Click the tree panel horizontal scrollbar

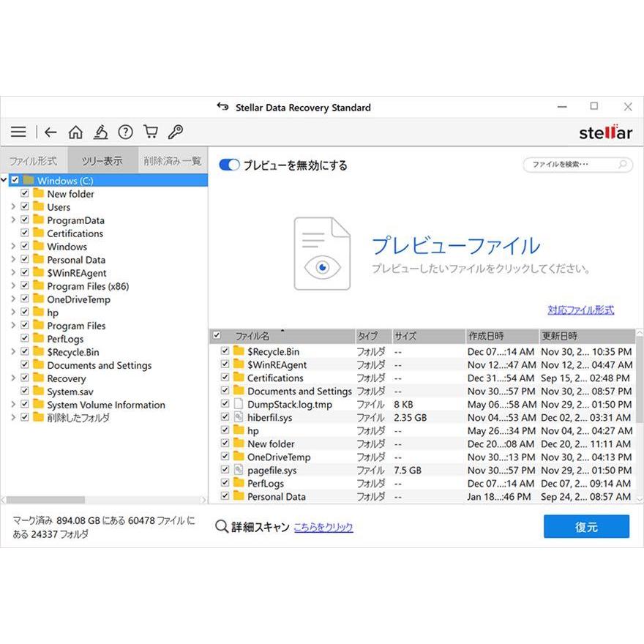pos(45,500)
